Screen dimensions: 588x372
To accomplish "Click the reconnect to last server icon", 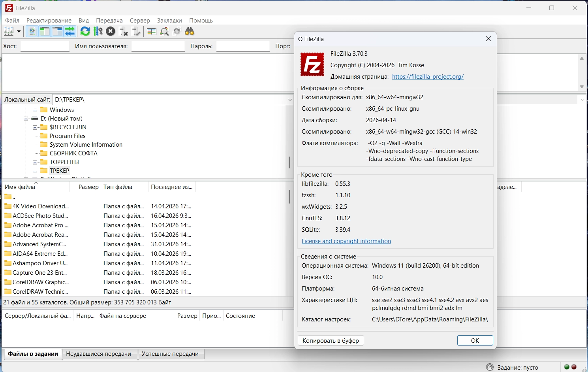I will [x=136, y=32].
